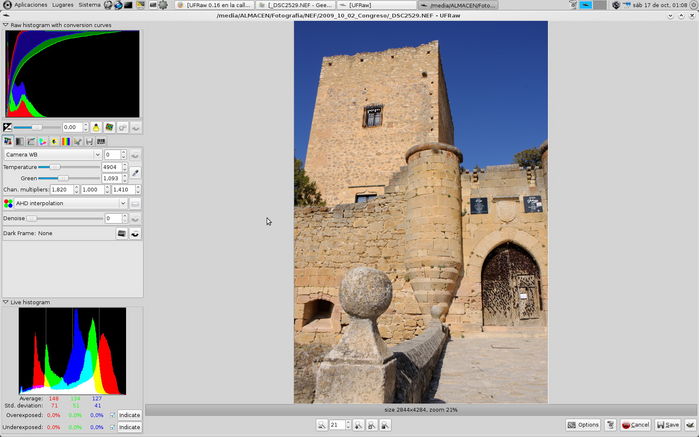
Task: Click Indicate button for Overexposed
Action: (129, 415)
